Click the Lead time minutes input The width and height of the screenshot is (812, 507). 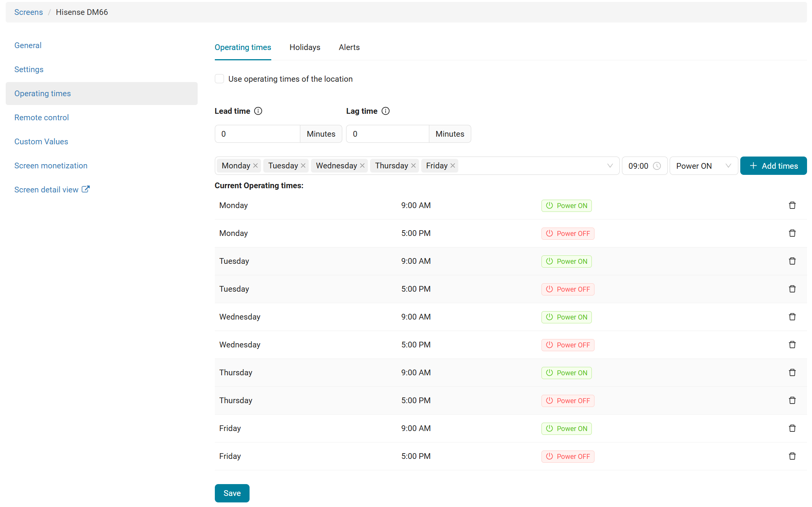pyautogui.click(x=258, y=134)
